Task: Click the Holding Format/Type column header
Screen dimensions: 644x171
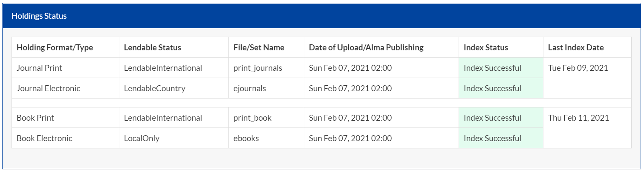Action: click(x=55, y=47)
